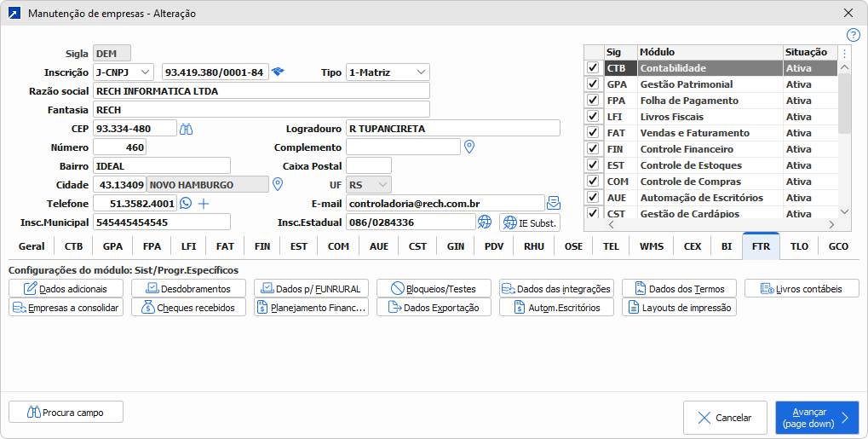This screenshot has height=439, width=868.
Task: Click the map pin icon beside Cidade
Action: pos(277,184)
